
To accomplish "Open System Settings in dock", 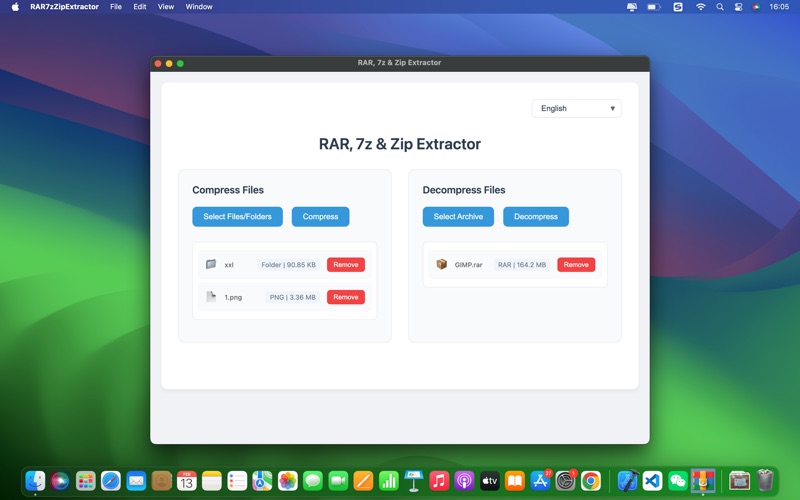I will click(x=565, y=481).
